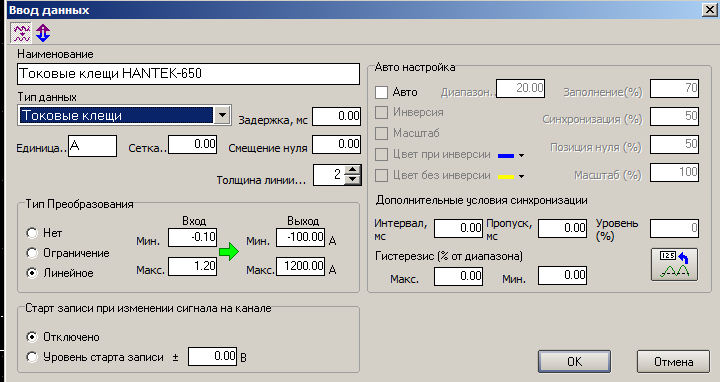Click the Гистерезис Мин. input field
Image resolution: width=720 pixels, height=382 pixels.
coord(562,276)
